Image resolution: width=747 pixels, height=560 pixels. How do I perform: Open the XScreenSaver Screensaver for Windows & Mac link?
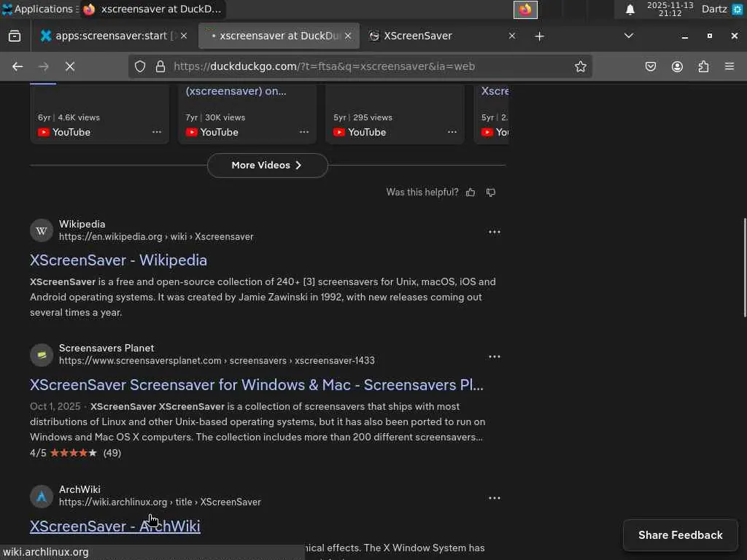pos(257,385)
